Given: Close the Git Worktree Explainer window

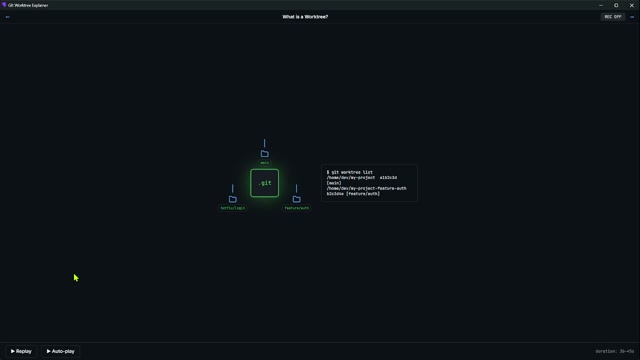Looking at the screenshot, I should pos(631,5).
